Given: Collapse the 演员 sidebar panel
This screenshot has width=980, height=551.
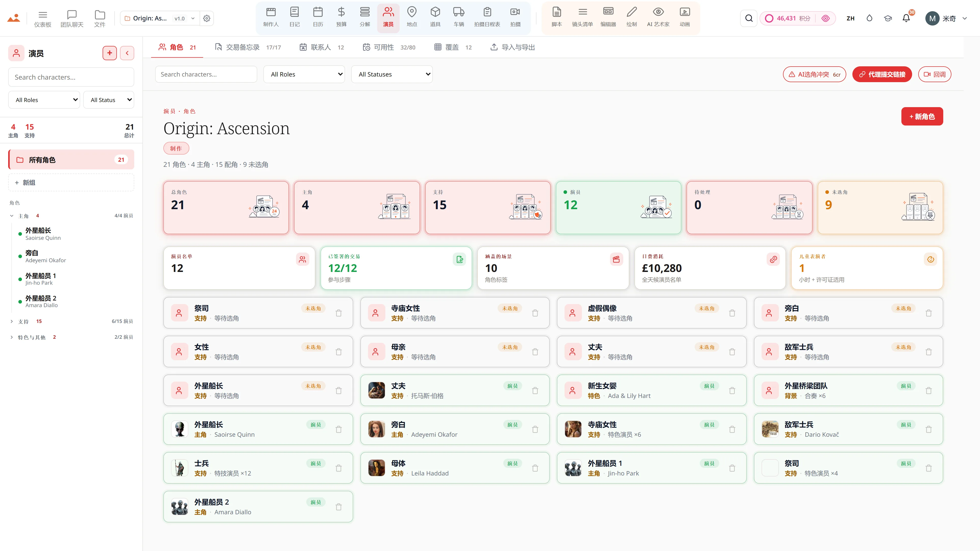Looking at the screenshot, I should pyautogui.click(x=127, y=53).
